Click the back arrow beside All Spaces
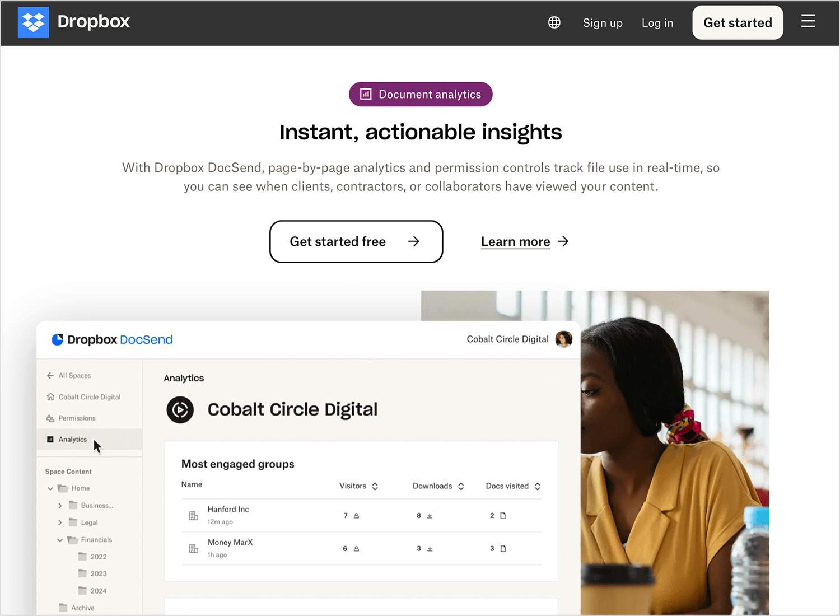Screen dimensions: 840x616 coord(50,376)
